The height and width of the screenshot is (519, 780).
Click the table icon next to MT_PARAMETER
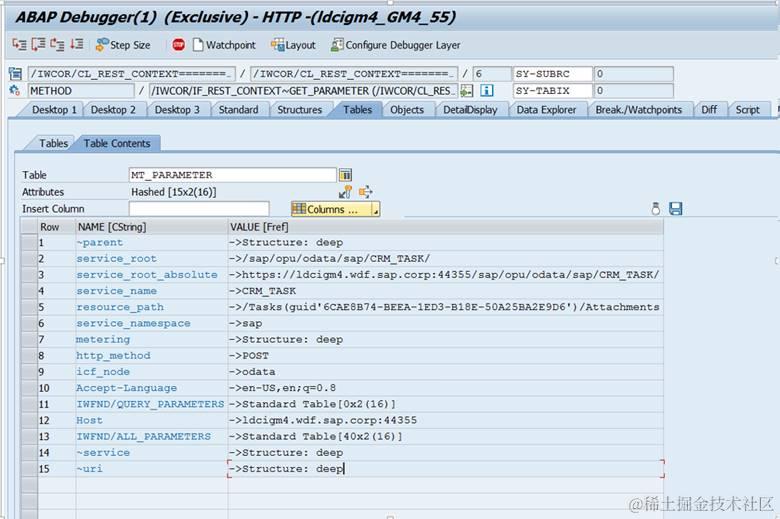click(345, 175)
